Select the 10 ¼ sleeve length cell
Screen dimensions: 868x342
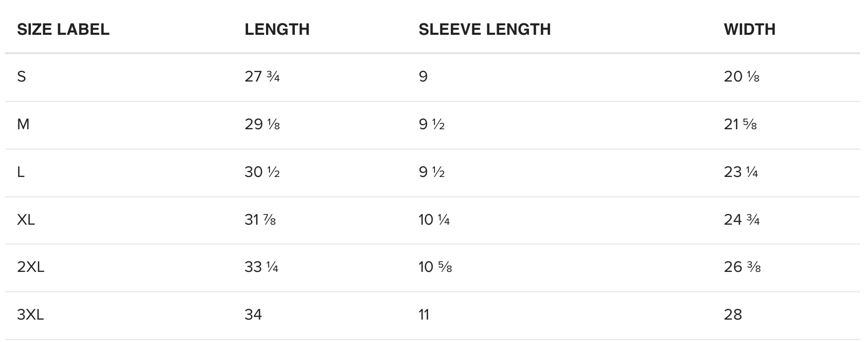[x=434, y=220]
